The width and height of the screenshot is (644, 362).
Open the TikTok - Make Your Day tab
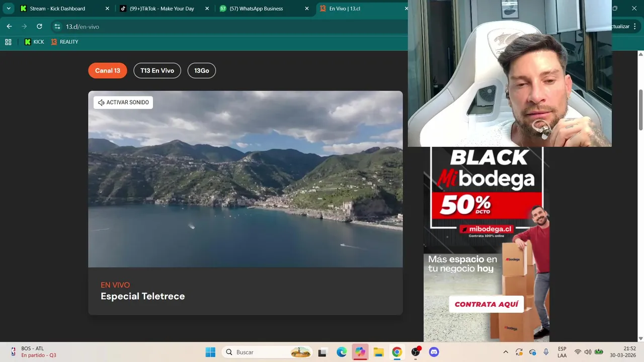pyautogui.click(x=164, y=9)
